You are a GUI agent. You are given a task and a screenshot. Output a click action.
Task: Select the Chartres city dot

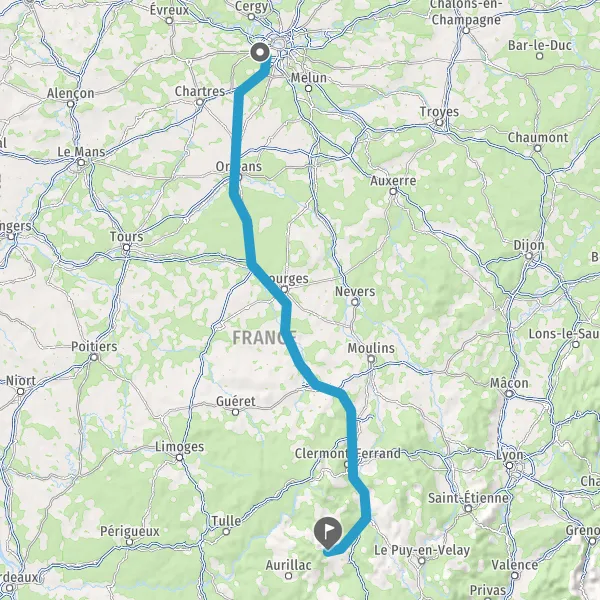200,102
